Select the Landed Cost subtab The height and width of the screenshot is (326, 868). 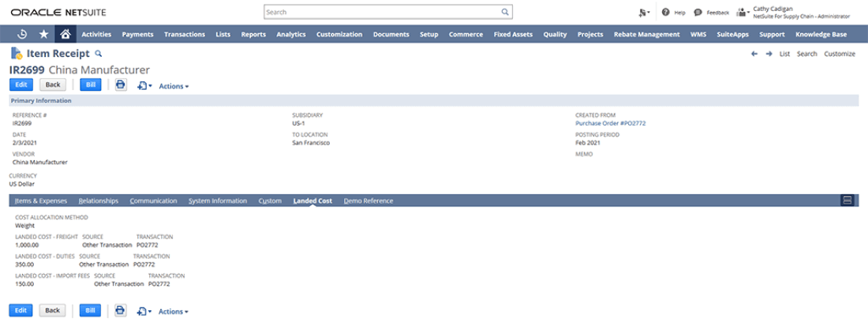(x=312, y=201)
